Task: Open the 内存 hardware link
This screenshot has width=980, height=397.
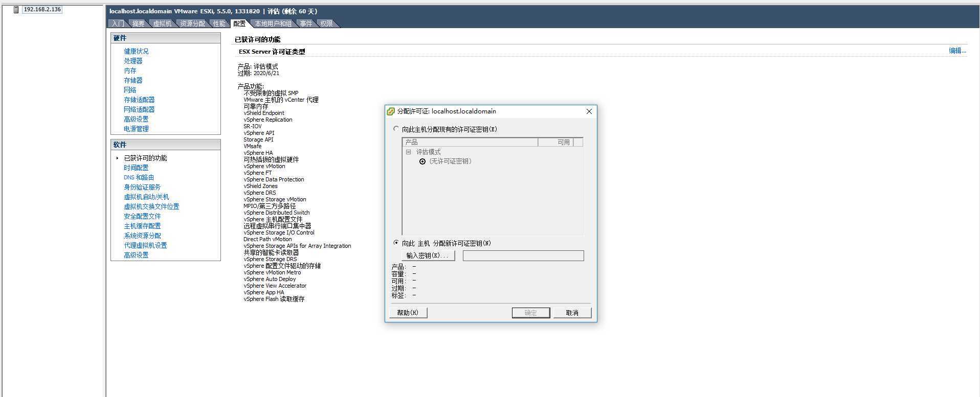Action: pos(130,71)
